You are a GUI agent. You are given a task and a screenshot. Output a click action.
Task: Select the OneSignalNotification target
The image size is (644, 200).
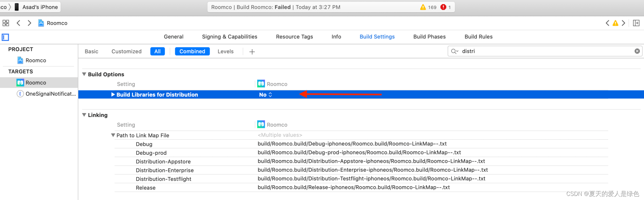pos(46,94)
